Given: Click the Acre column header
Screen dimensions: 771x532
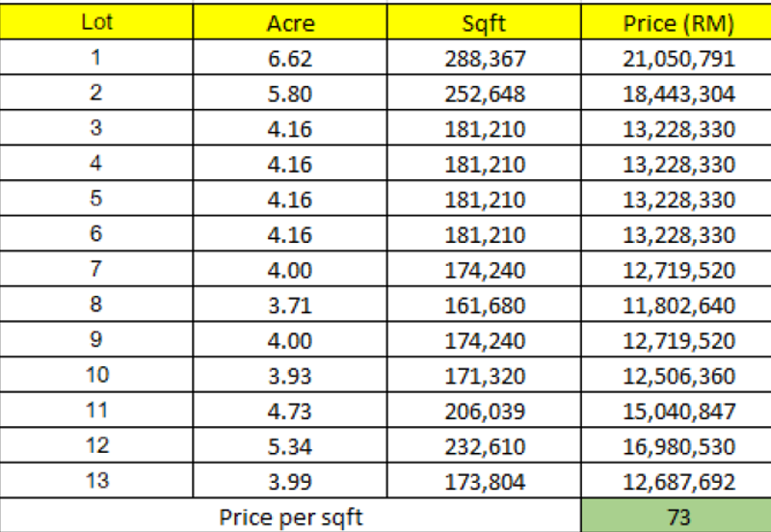Looking at the screenshot, I should 290,23.
